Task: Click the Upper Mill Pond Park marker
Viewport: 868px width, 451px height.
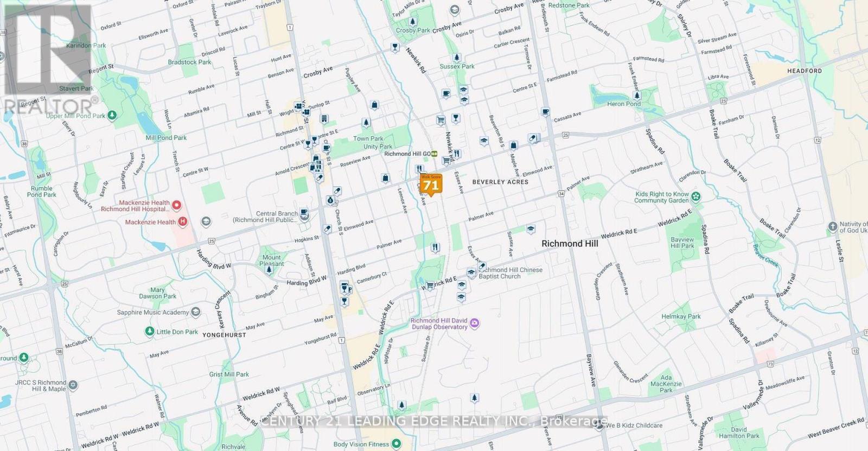Action: (112, 115)
